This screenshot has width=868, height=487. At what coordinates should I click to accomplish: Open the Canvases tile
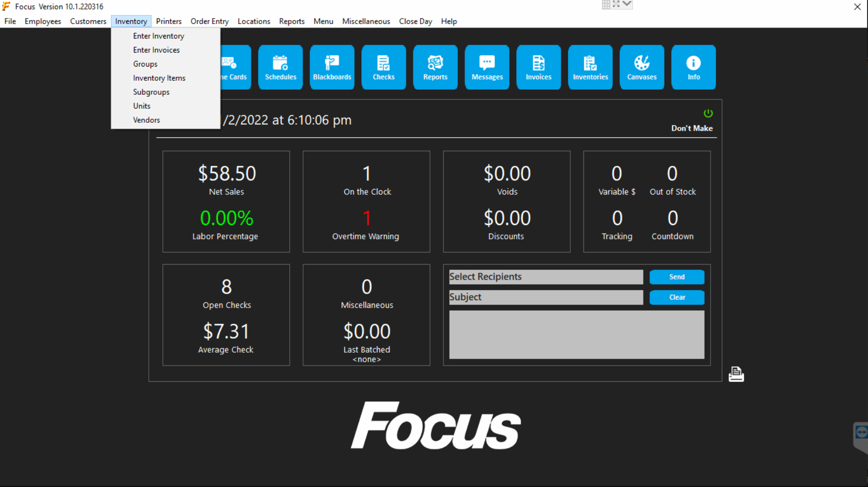tap(642, 67)
